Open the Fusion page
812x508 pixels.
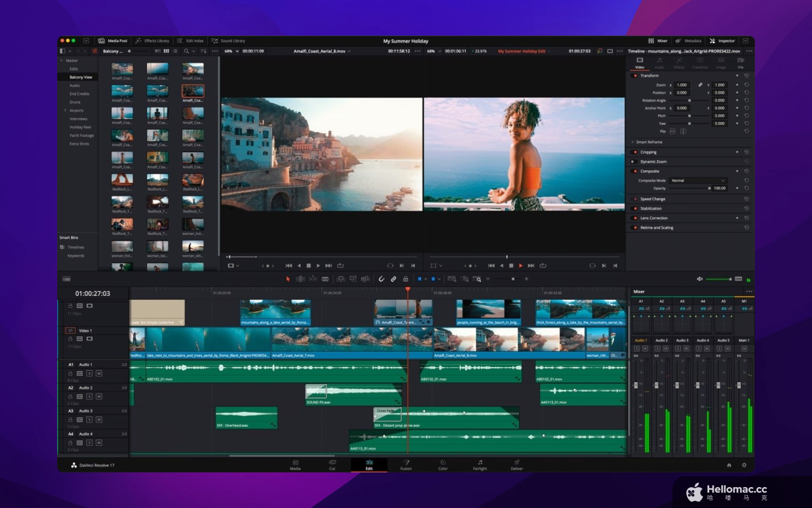(406, 465)
